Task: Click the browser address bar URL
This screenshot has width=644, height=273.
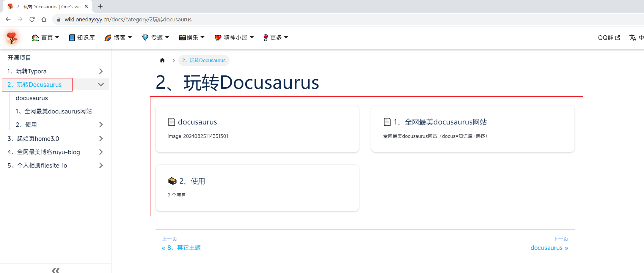Action: pos(128,20)
